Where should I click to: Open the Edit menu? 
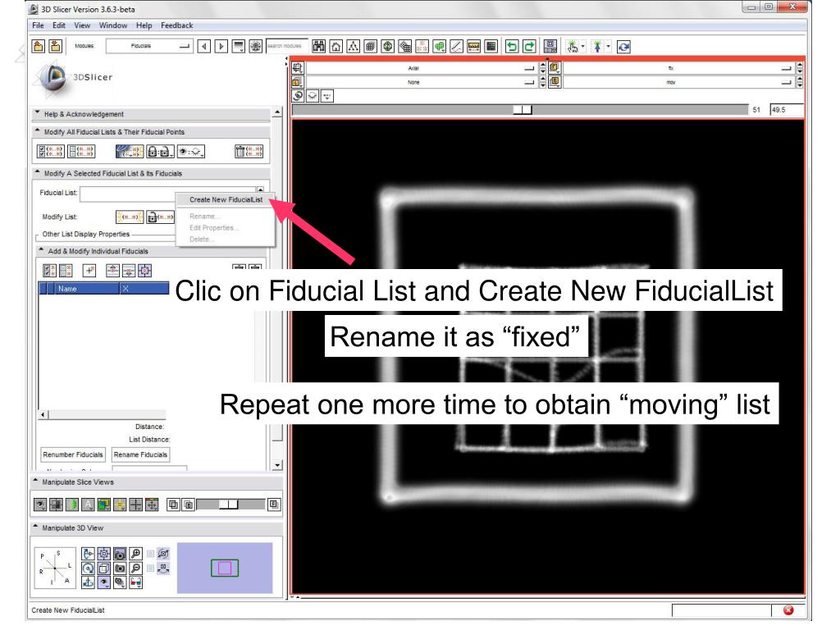[x=59, y=25]
